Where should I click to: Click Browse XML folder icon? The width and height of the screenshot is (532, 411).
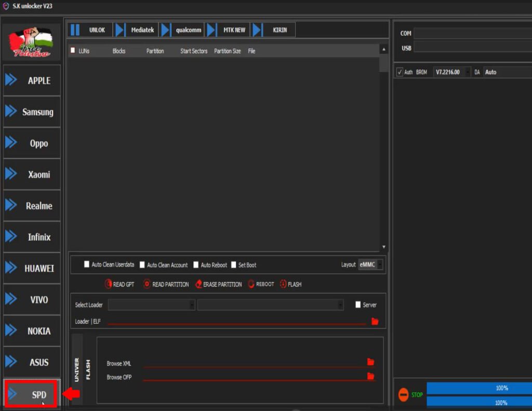click(370, 362)
